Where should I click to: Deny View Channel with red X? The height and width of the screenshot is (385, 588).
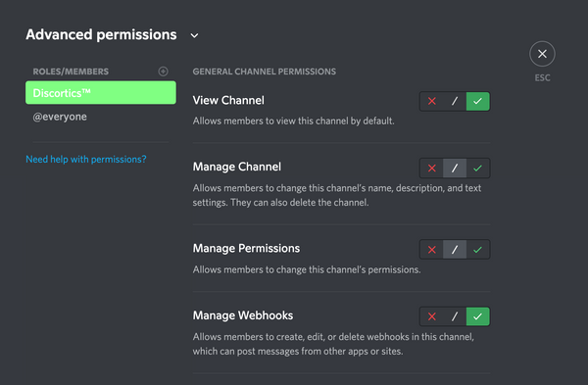[x=431, y=101]
